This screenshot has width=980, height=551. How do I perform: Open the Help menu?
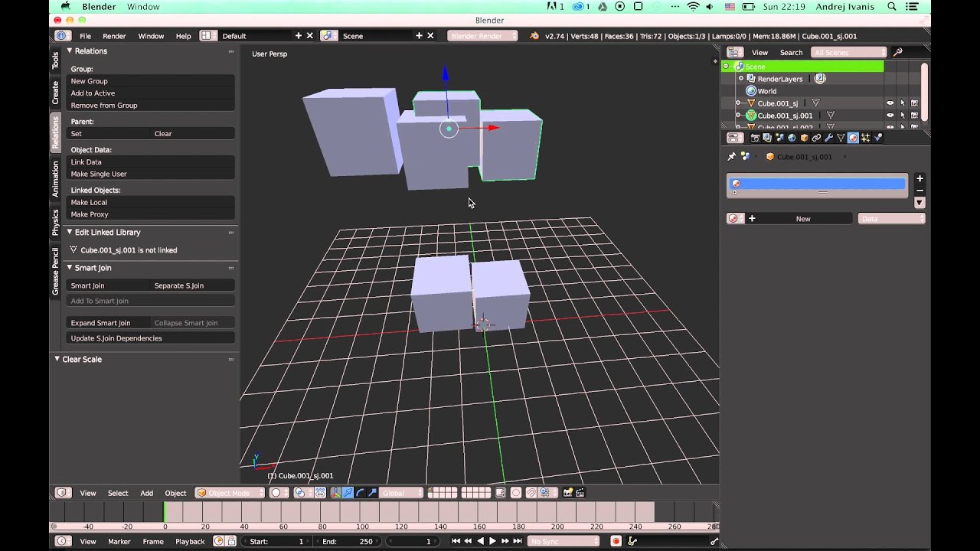tap(183, 36)
